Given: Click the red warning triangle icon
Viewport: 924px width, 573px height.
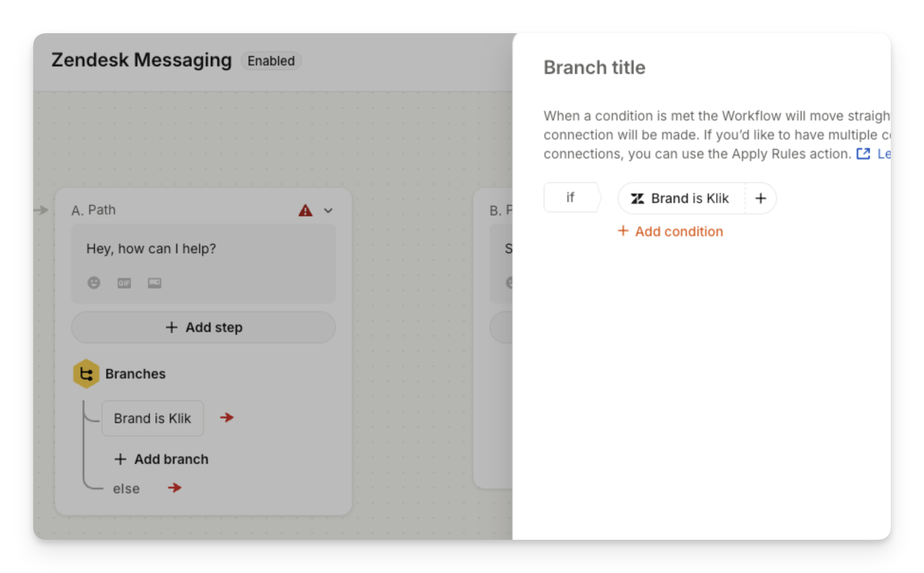Looking at the screenshot, I should (x=305, y=210).
